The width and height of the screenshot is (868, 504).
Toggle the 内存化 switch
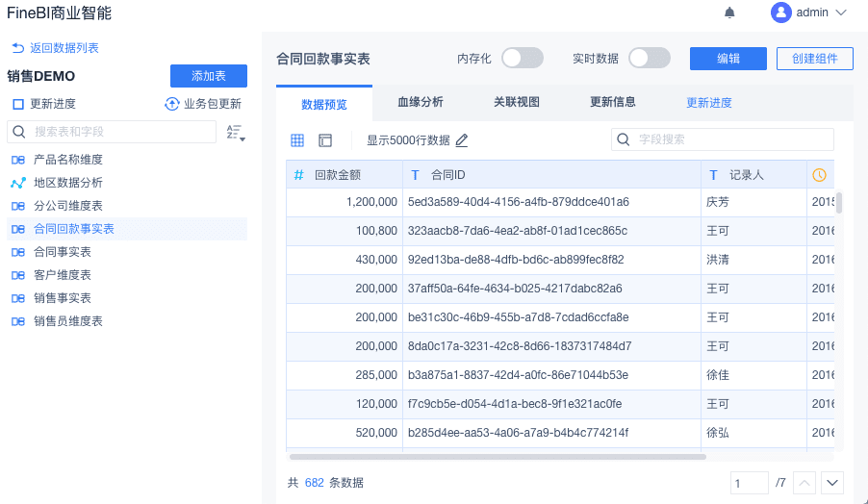pyautogui.click(x=523, y=59)
